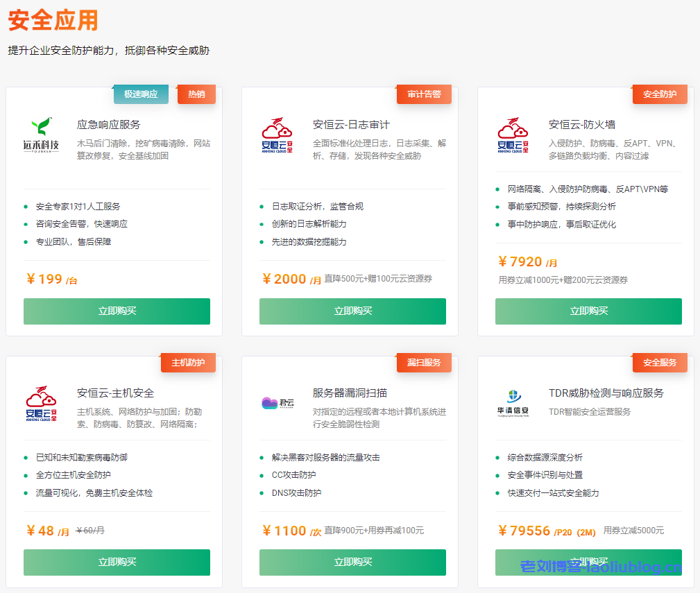Buy 服务器漏洞扫描 with 立即购买 button
Screen dimensions: 700x593
[352, 562]
